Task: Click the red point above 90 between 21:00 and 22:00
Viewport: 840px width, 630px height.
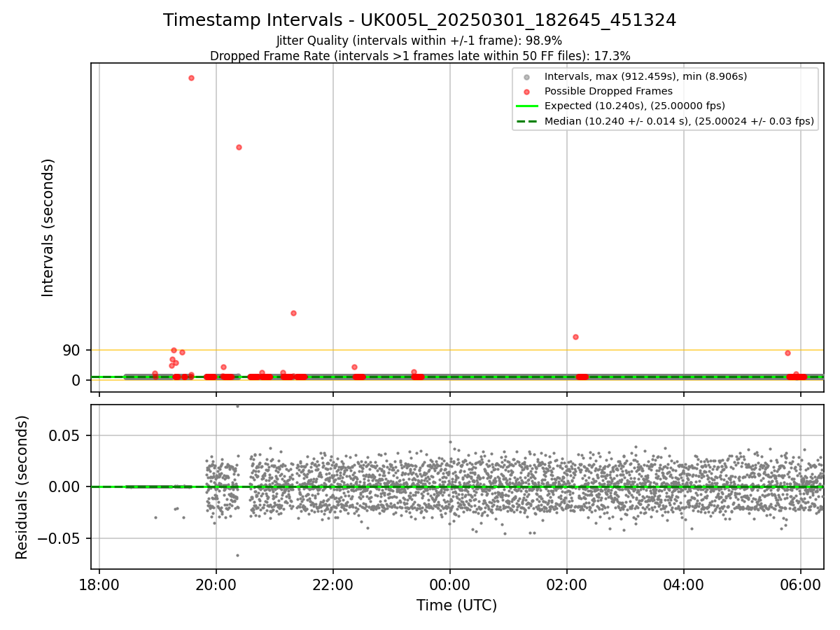Action: point(293,313)
